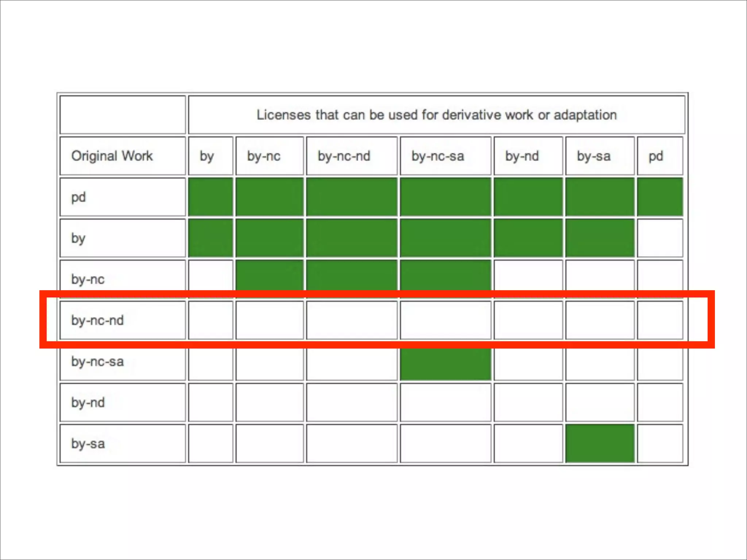Click the 'by-sa' column header
Screen dimensions: 747x560
coord(593,156)
